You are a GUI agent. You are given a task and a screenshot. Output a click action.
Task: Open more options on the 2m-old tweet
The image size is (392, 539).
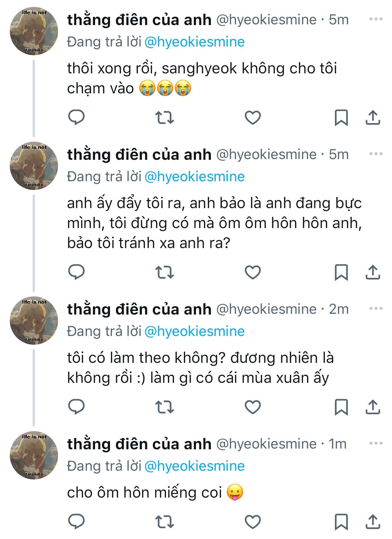[376, 309]
